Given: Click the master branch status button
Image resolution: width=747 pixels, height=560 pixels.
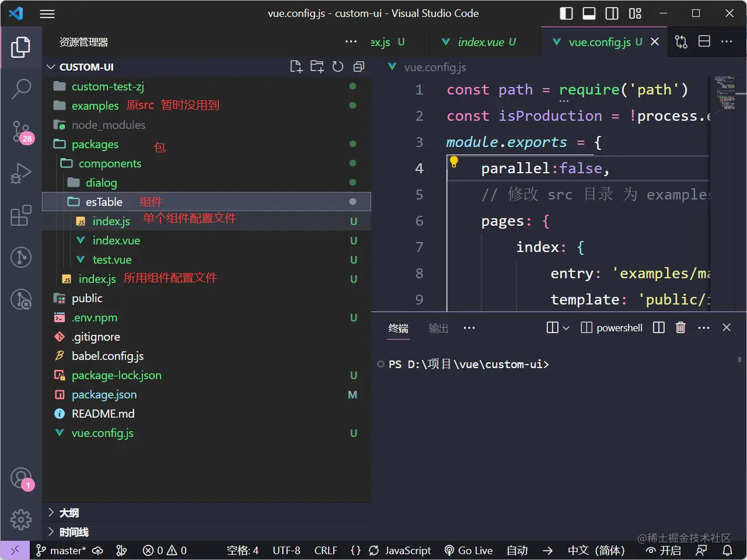Looking at the screenshot, I should [x=61, y=550].
